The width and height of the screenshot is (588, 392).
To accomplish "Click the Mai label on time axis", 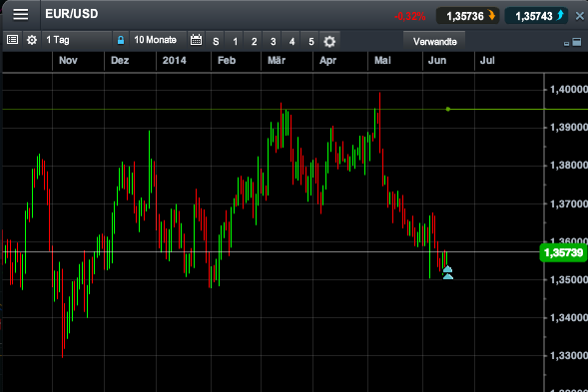I will tap(382, 60).
